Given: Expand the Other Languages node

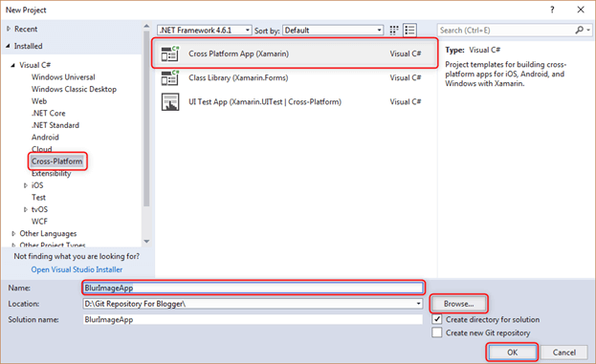Looking at the screenshot, I should pos(13,233).
